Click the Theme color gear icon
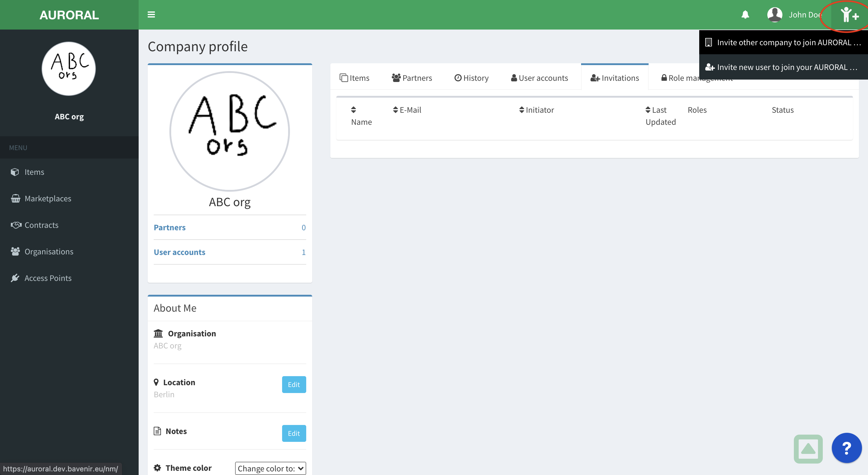Viewport: 868px width, 475px height. 157,467
